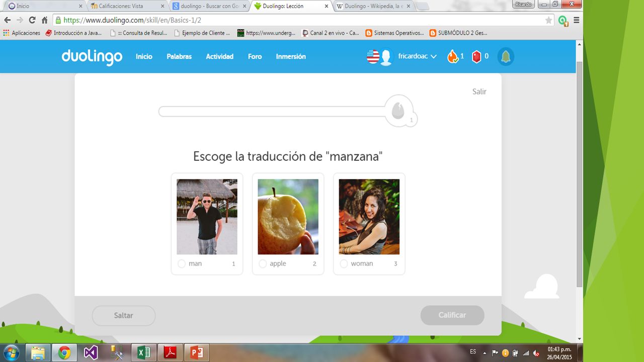
Task: Click the streak flame icon
Action: [x=453, y=56]
